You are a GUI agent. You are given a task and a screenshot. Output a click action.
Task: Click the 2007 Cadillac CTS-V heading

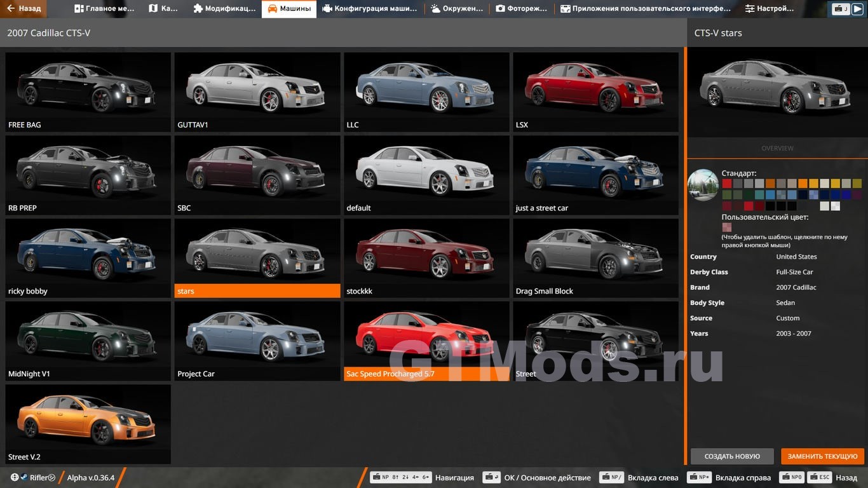point(49,33)
